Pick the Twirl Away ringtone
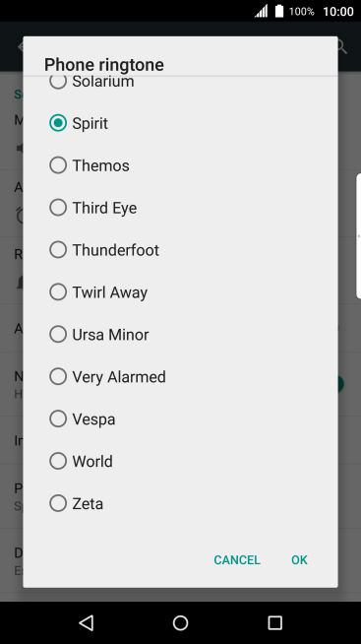This screenshot has width=361, height=644. click(x=181, y=292)
